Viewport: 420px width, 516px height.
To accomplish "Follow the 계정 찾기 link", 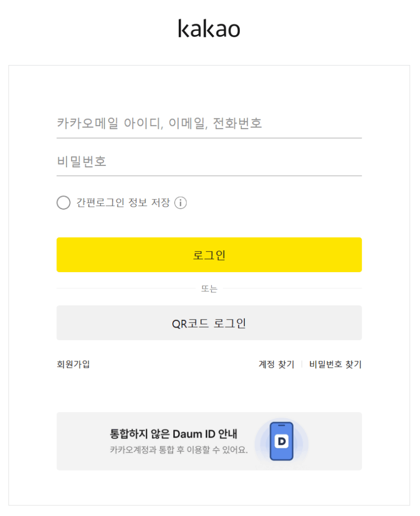I will coord(276,364).
